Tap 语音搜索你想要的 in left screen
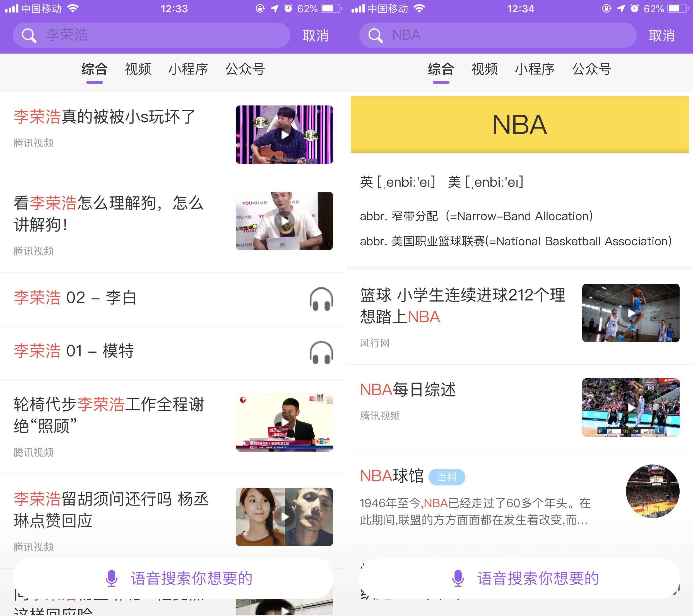 coord(192,578)
